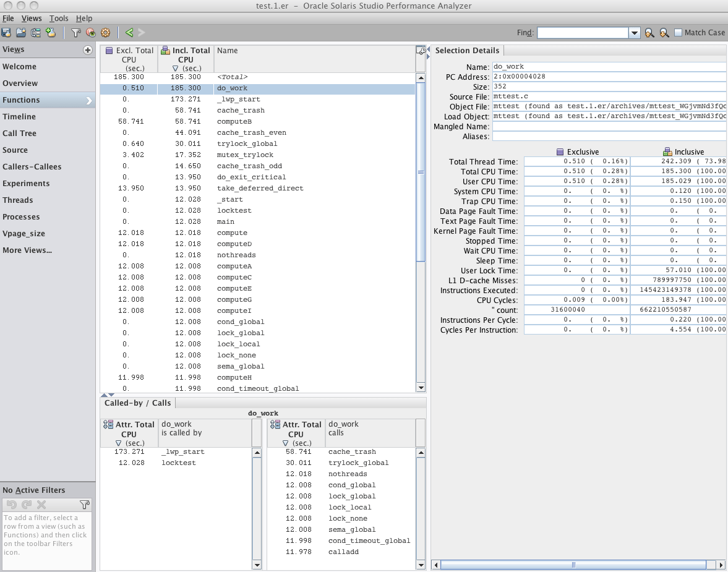Viewport: 728px width, 572px height.
Task: Click the undo filter icon in the filters panel
Action: [12, 504]
